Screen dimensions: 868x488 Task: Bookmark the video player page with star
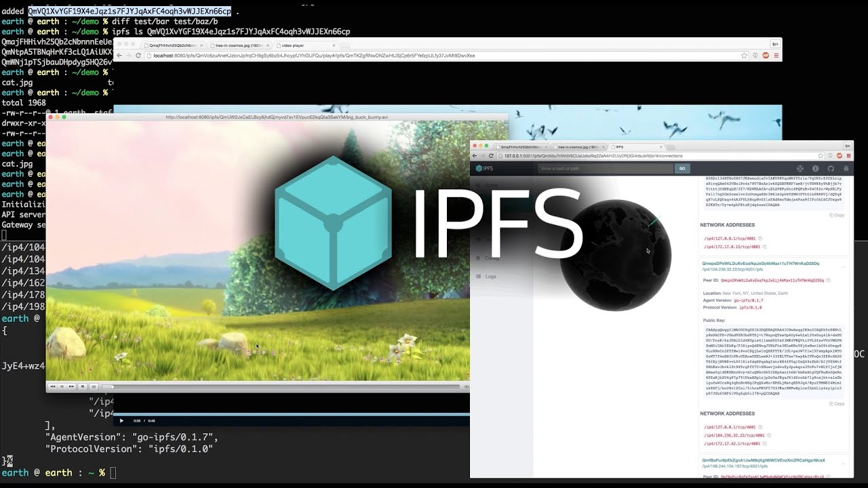pos(744,56)
